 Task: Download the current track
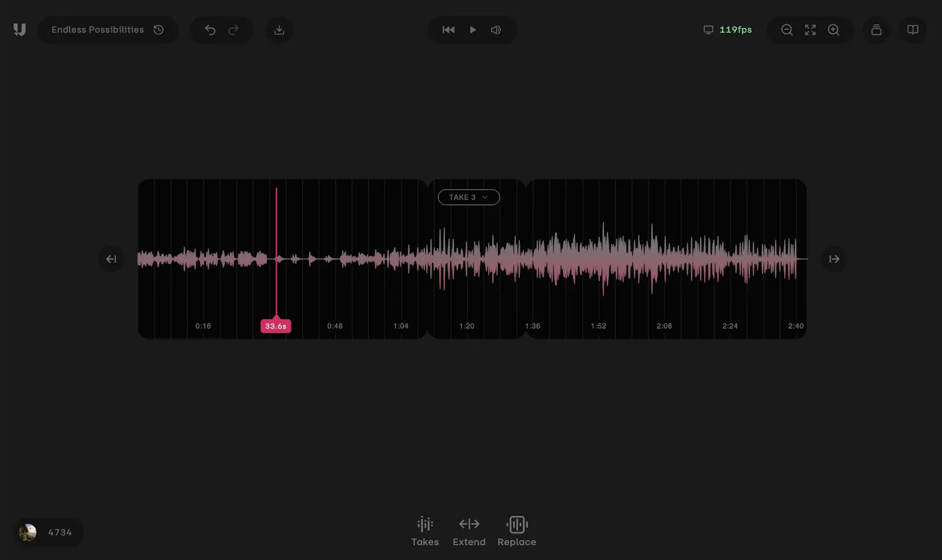click(280, 29)
